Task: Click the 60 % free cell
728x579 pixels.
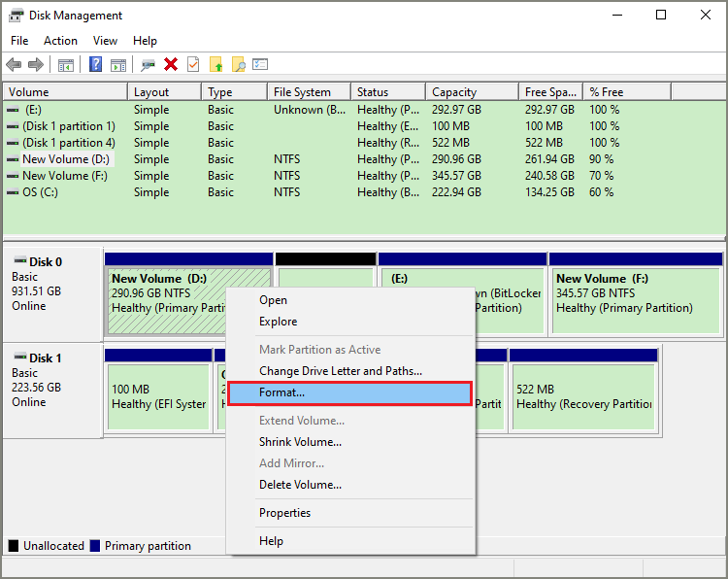Action: click(601, 192)
